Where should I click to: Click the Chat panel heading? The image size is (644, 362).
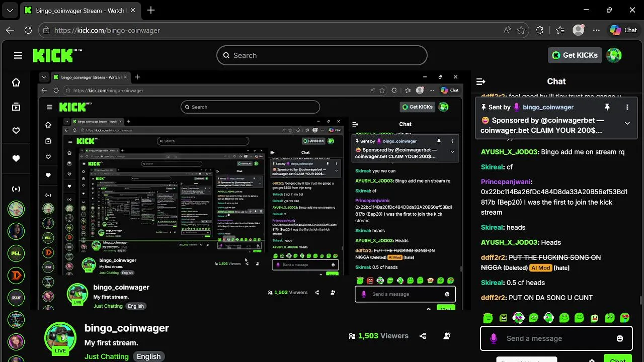pyautogui.click(x=556, y=81)
